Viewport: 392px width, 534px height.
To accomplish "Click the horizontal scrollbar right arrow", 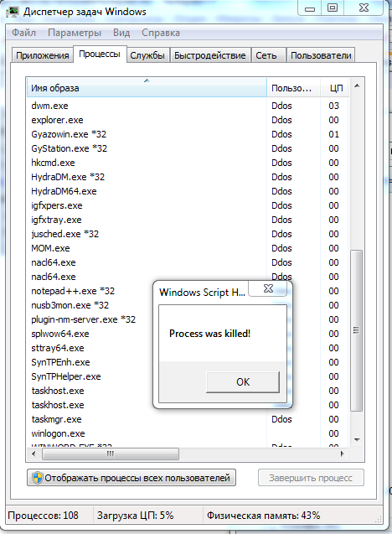I will tap(343, 454).
